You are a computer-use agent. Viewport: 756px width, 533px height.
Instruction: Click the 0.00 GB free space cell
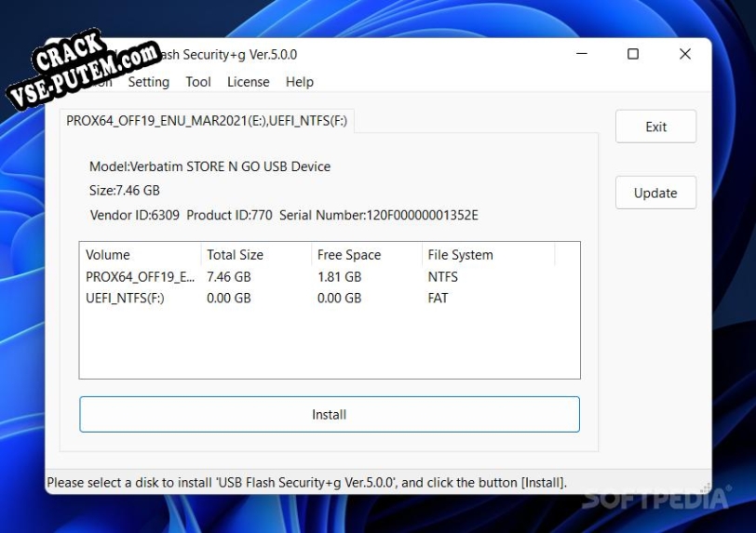point(340,298)
